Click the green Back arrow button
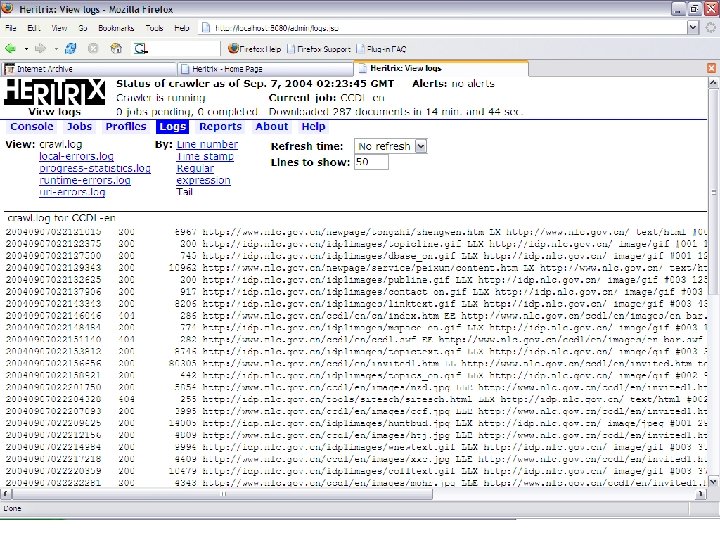The height and width of the screenshot is (540, 720). 11,48
